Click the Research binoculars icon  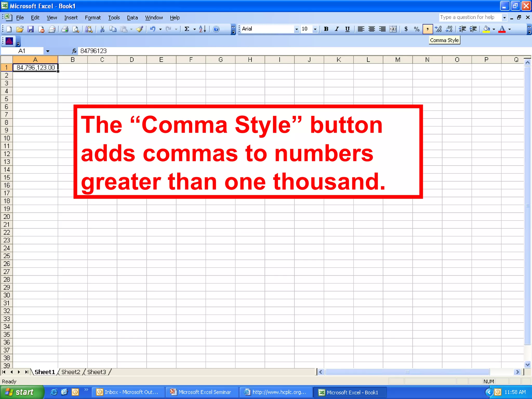coord(89,29)
